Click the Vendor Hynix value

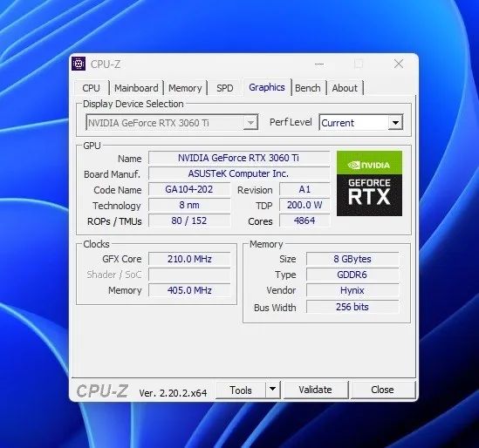[x=352, y=290]
